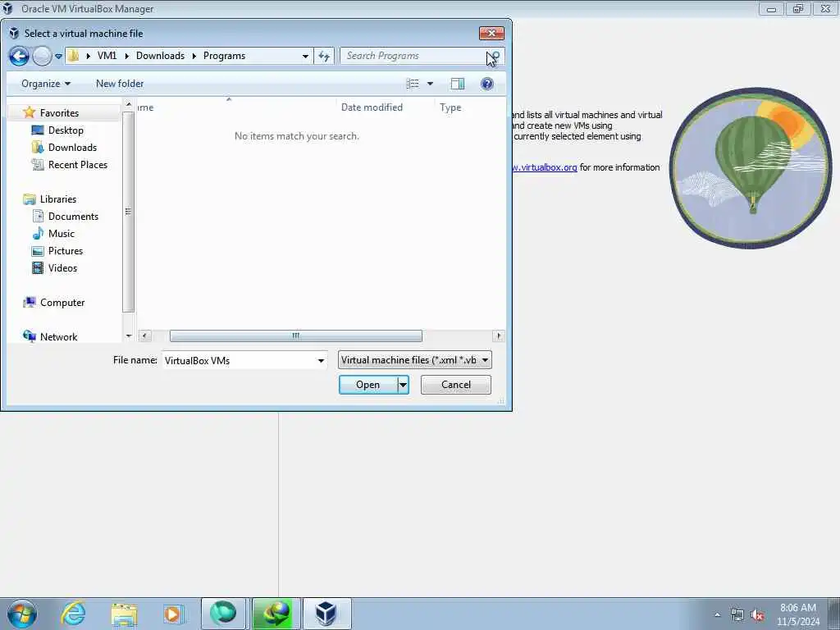The image size is (840, 630).
Task: Select Computer in navigation pane
Action: tap(62, 303)
